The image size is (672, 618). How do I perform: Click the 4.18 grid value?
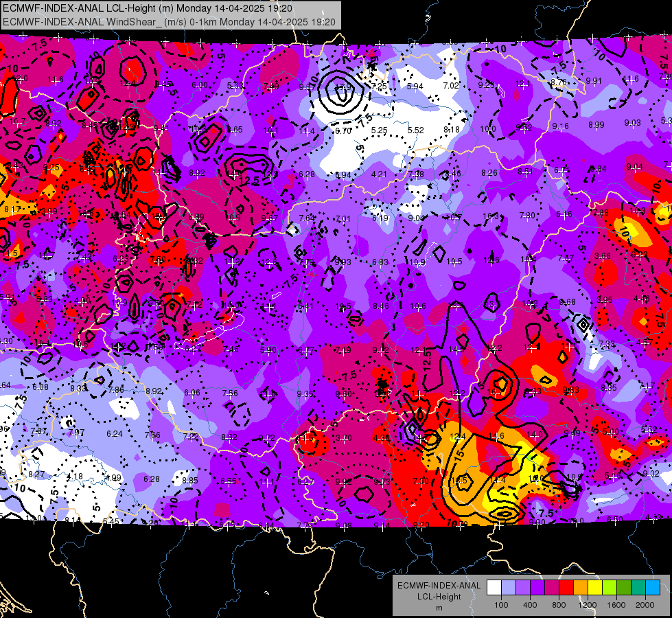[75, 477]
